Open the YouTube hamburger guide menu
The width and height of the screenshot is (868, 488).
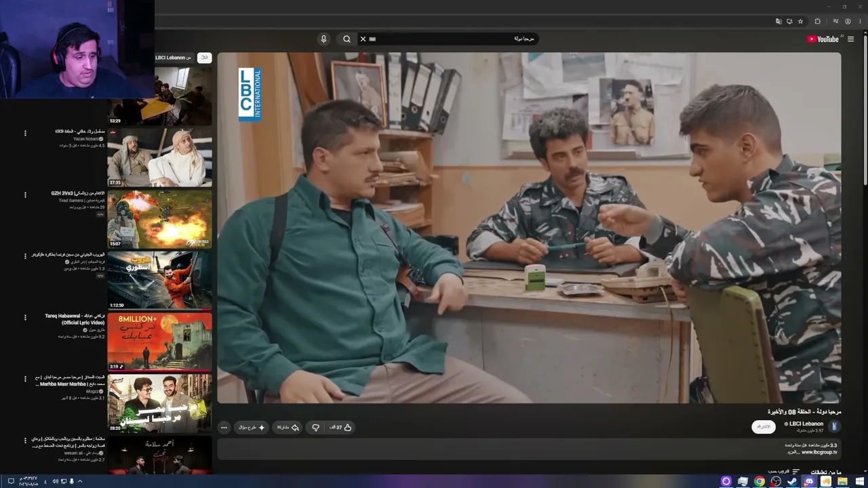coord(850,39)
